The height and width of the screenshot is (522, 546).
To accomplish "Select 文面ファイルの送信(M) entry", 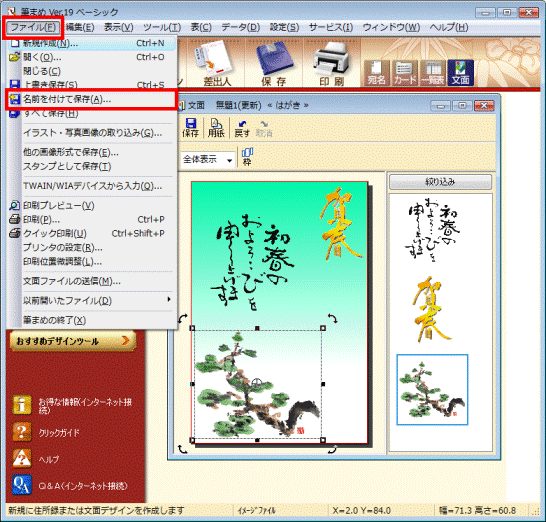I will click(x=92, y=281).
